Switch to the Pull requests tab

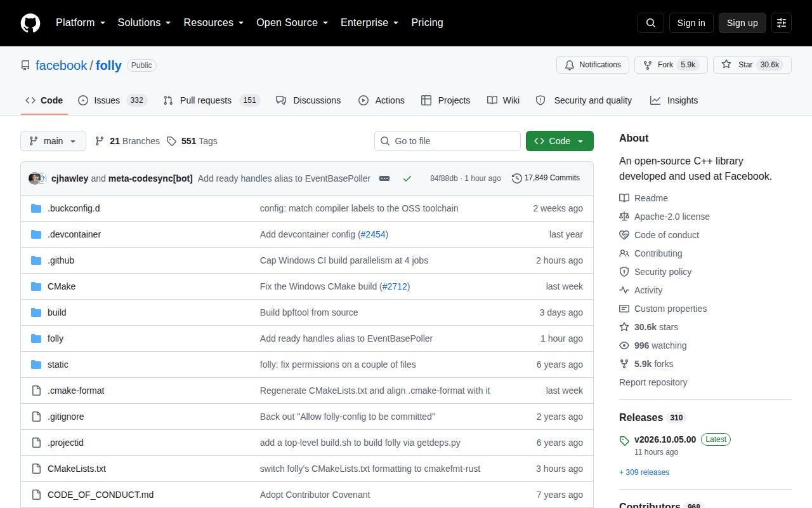click(211, 100)
